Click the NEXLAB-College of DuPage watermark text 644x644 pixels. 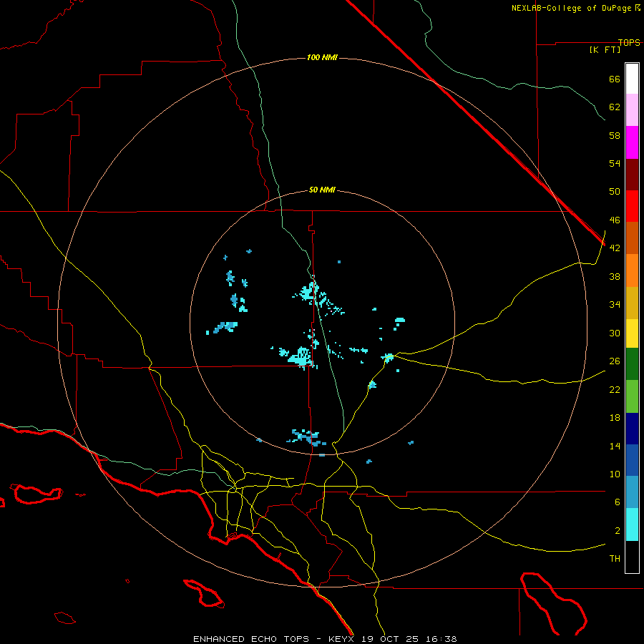pos(572,8)
